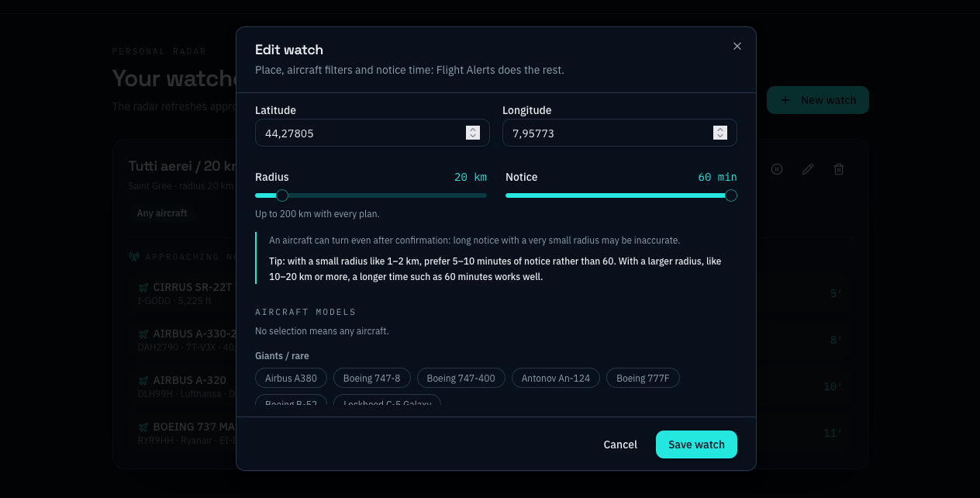Click the 10' arrival time in background
The width and height of the screenshot is (980, 498).
[x=833, y=386]
